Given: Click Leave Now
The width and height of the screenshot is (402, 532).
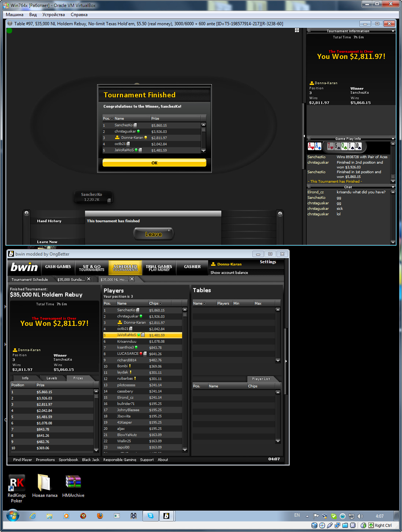Looking at the screenshot, I should click(x=47, y=242).
